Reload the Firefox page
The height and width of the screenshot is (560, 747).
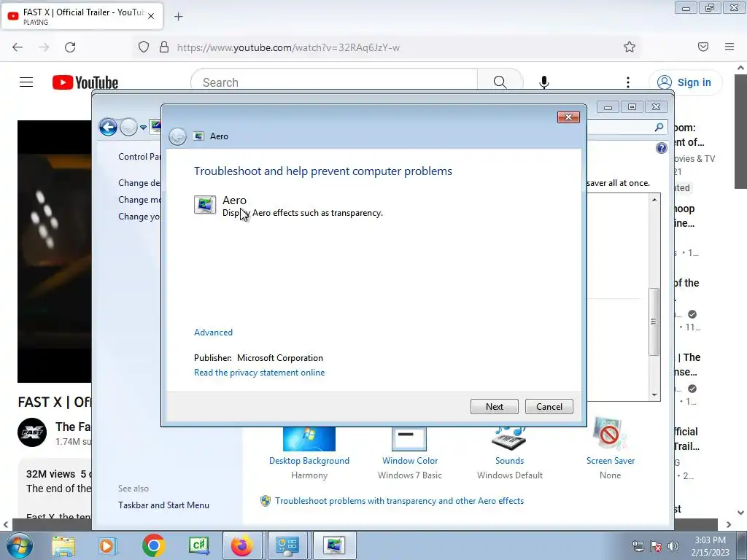click(x=70, y=47)
